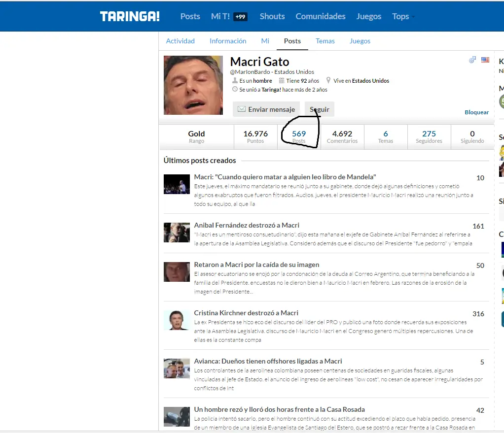Click the United States flag icon
Viewport: 504px width, 433px height.
(485, 60)
